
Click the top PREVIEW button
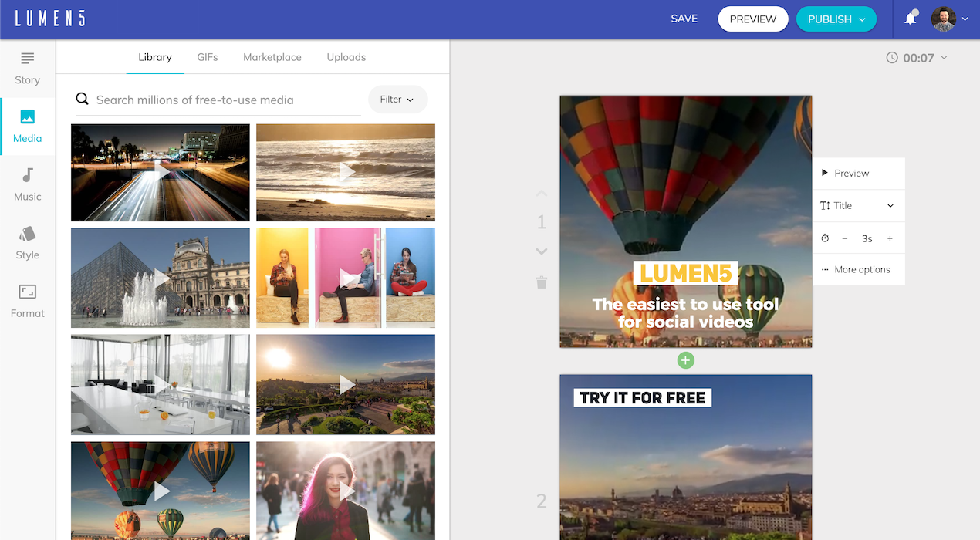[753, 19]
